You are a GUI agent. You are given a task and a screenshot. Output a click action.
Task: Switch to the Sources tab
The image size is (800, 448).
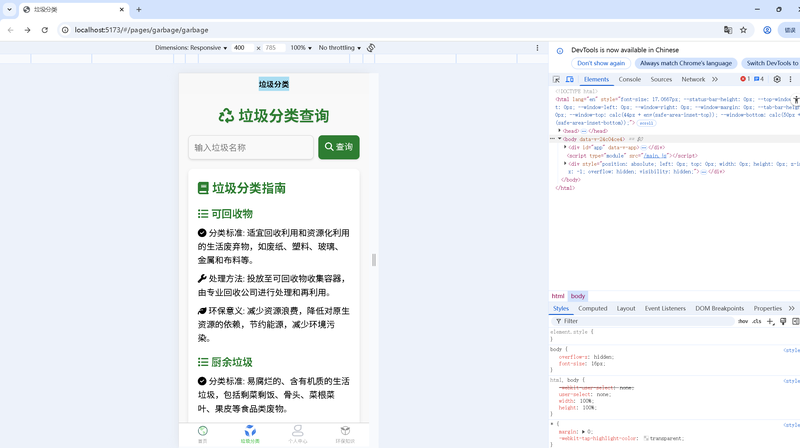click(x=661, y=79)
